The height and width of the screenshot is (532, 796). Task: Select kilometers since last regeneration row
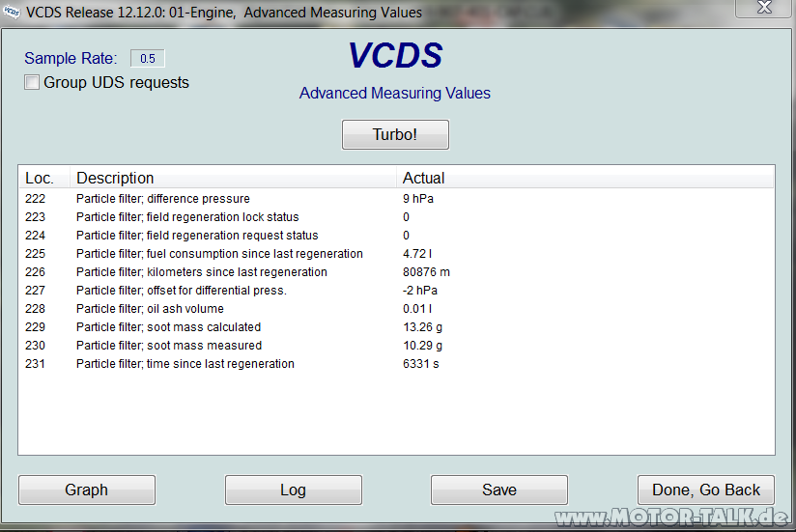click(x=396, y=272)
